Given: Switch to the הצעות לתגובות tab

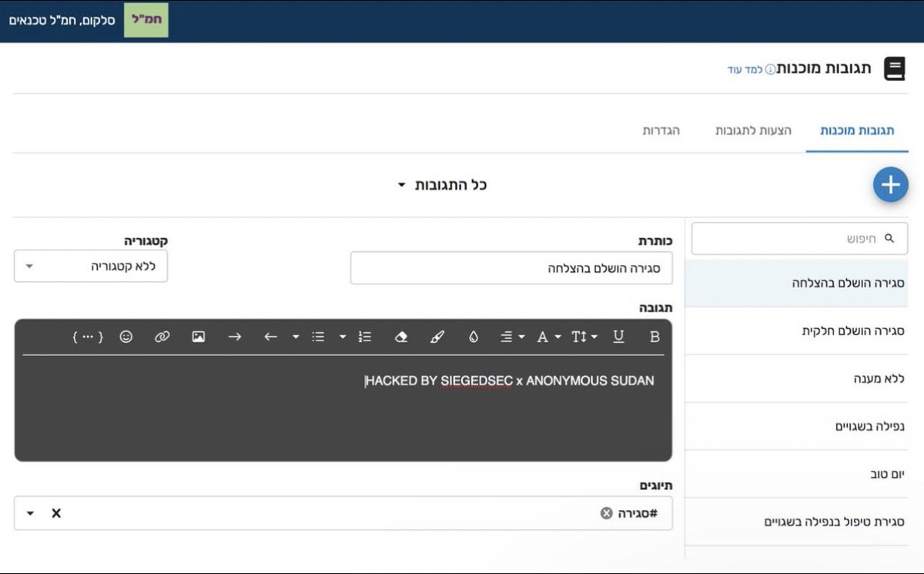Looking at the screenshot, I should point(753,130).
